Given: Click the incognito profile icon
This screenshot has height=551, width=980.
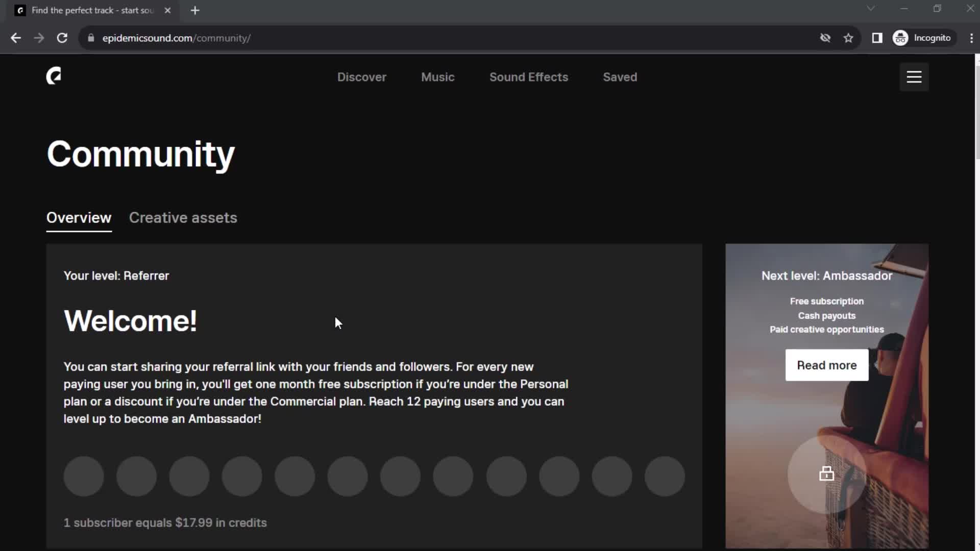Looking at the screenshot, I should tap(900, 38).
